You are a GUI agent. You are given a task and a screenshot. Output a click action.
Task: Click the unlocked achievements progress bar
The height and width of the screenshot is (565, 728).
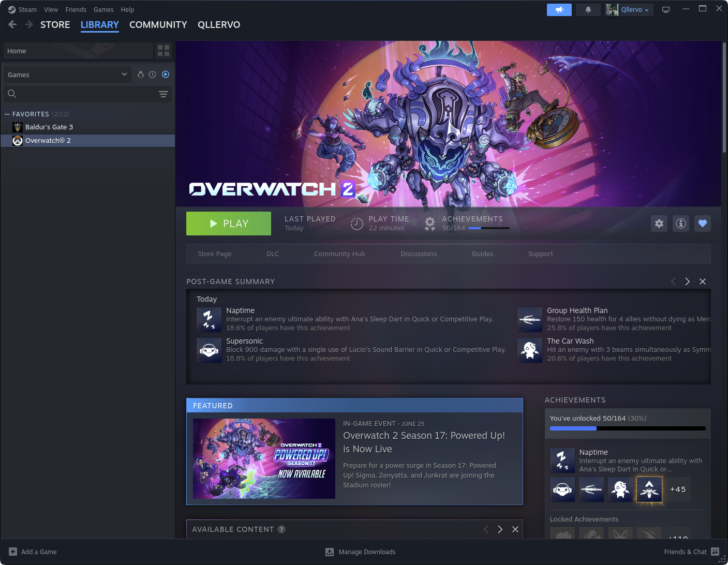pos(627,428)
